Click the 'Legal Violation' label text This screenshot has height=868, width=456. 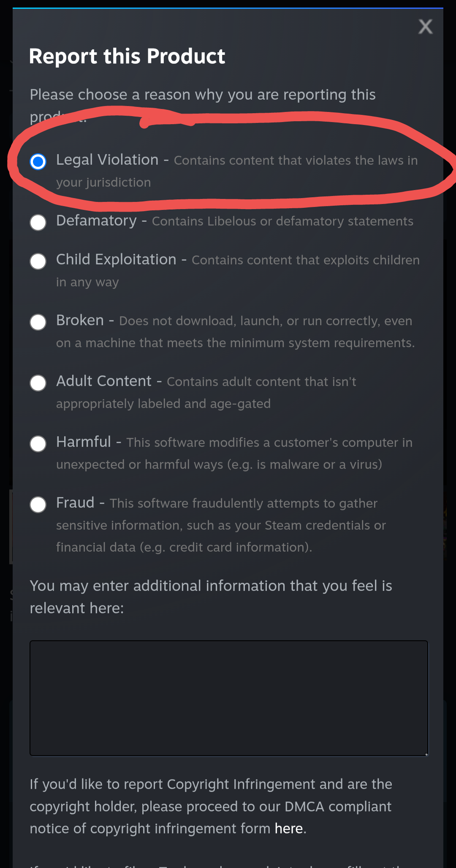pos(107,160)
